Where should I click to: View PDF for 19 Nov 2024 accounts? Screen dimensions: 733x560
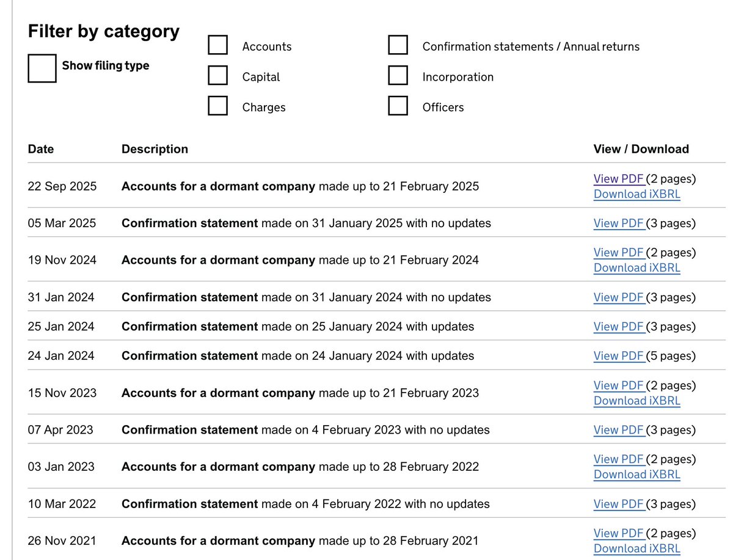click(619, 252)
